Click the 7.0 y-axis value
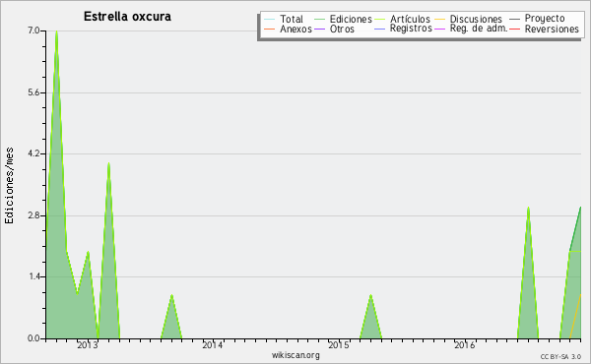This screenshot has width=591, height=364. (33, 30)
